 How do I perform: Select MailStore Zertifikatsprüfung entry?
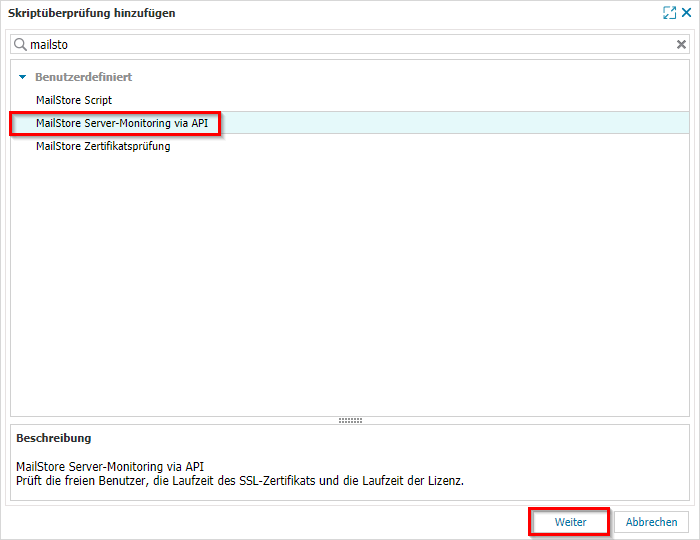(x=103, y=146)
